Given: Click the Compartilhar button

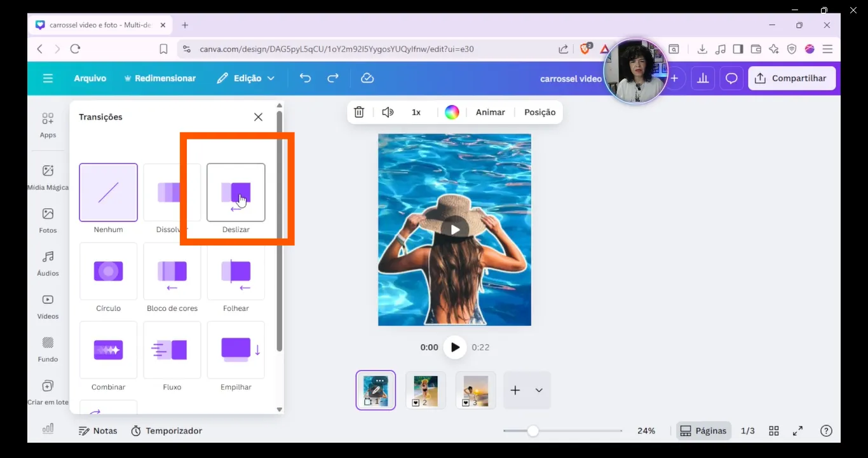Looking at the screenshot, I should pyautogui.click(x=791, y=78).
